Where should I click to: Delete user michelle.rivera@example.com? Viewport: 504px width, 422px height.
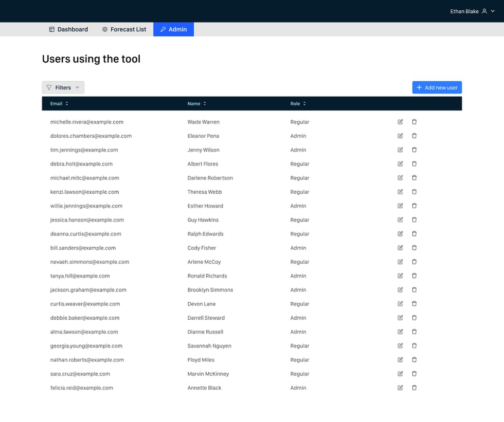tap(415, 122)
